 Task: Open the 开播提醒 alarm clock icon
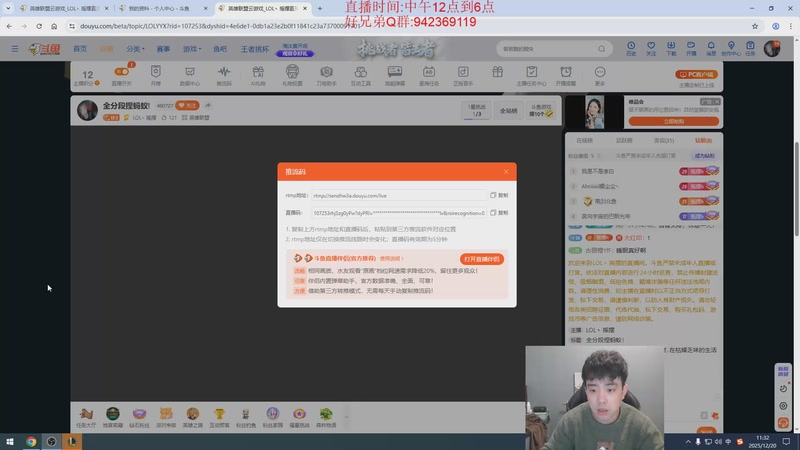pyautogui.click(x=566, y=75)
